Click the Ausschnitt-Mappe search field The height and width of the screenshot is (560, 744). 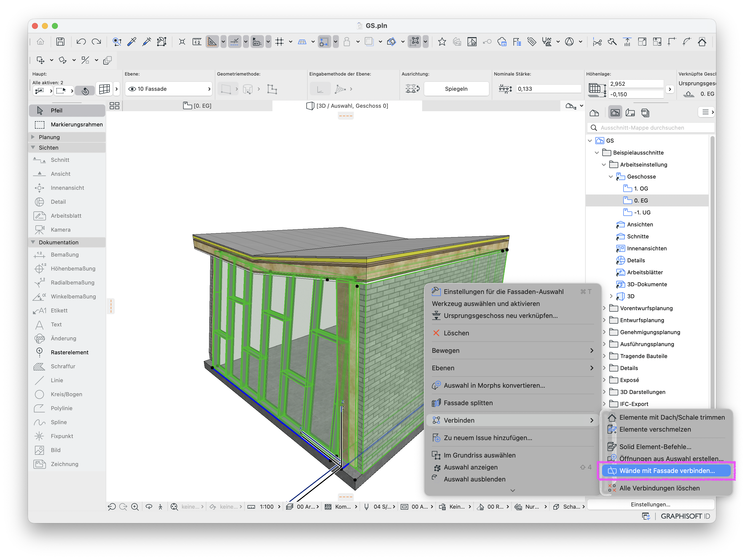coord(651,128)
